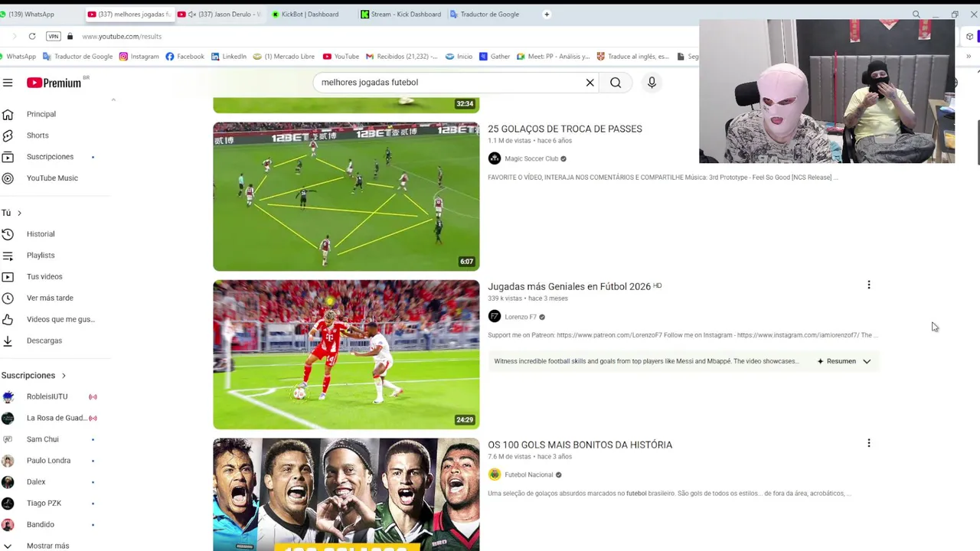Open title Jugadas más Geniales en Fútbol 2026
980x551 pixels.
(569, 287)
